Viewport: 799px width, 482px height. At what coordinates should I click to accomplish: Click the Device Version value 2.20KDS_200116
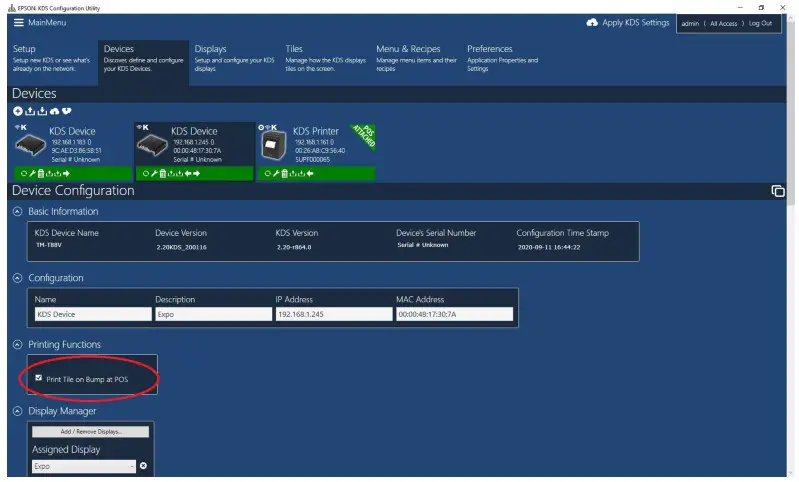point(181,247)
